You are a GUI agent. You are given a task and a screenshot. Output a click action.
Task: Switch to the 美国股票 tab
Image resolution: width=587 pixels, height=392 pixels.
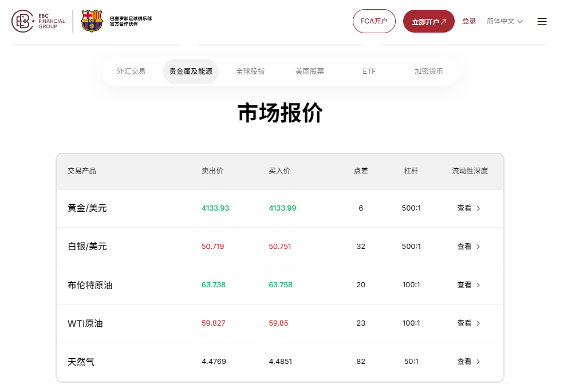click(308, 71)
